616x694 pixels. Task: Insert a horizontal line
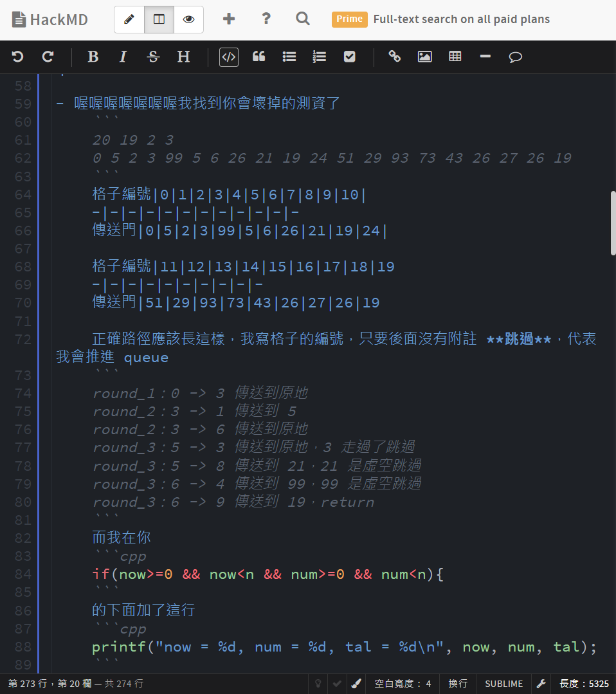click(485, 57)
